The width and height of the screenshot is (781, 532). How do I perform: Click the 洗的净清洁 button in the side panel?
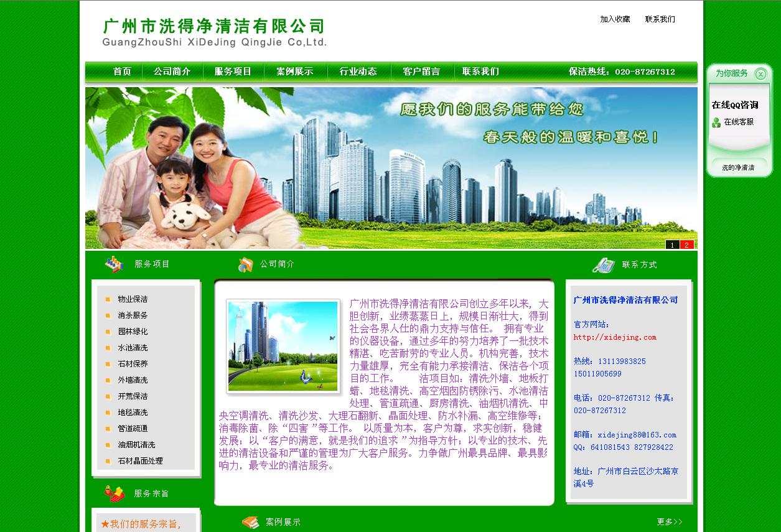pos(738,167)
